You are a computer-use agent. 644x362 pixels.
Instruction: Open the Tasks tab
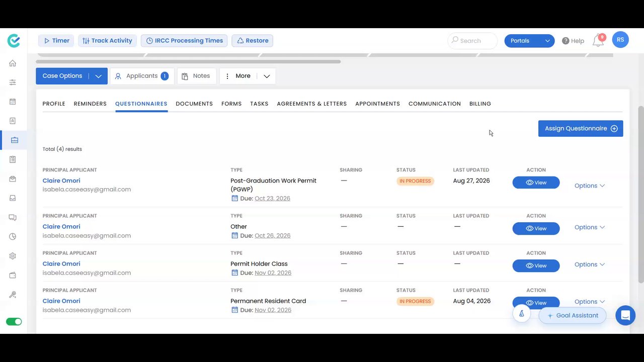(x=259, y=104)
